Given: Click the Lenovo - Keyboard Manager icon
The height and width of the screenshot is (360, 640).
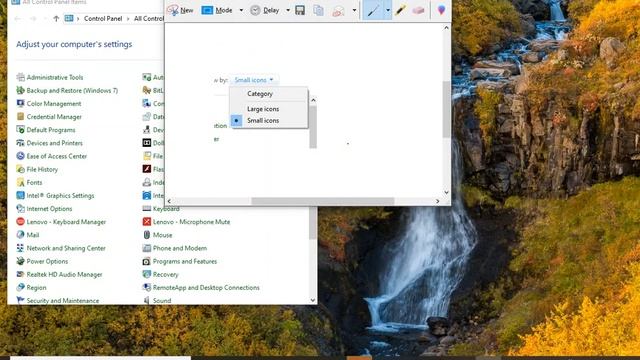Looking at the screenshot, I should click(x=20, y=222).
